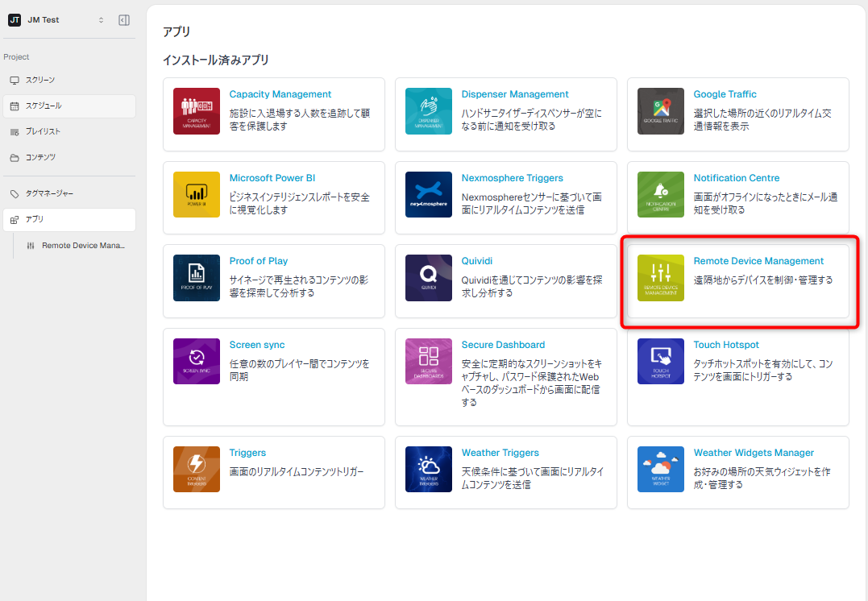Open the Nexmosphere Triggers link
Screen dimensions: 868x601
[x=512, y=178]
